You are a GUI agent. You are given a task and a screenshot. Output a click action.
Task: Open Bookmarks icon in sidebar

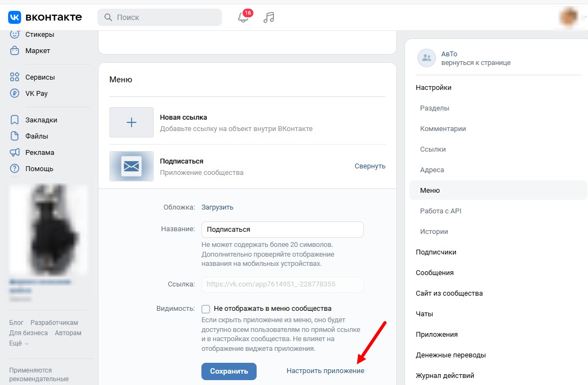pos(15,120)
